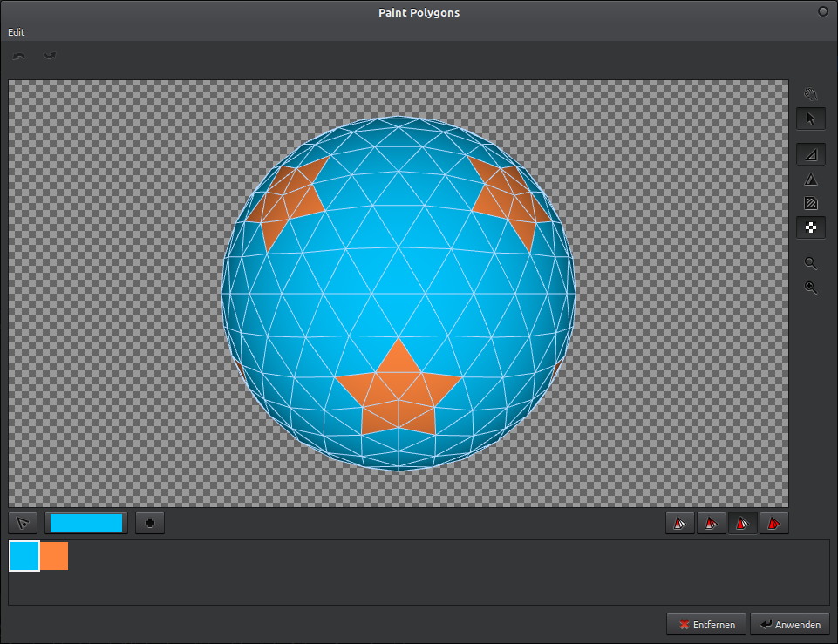Select the polygon picker icon above the palette
The height and width of the screenshot is (644, 838).
[x=22, y=523]
